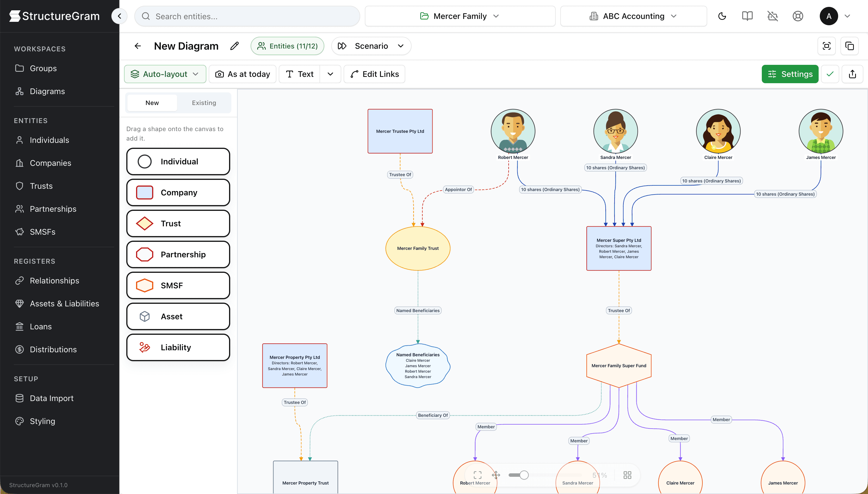Click Edit Links button
Screen dimensions: 868x494
pyautogui.click(x=374, y=74)
